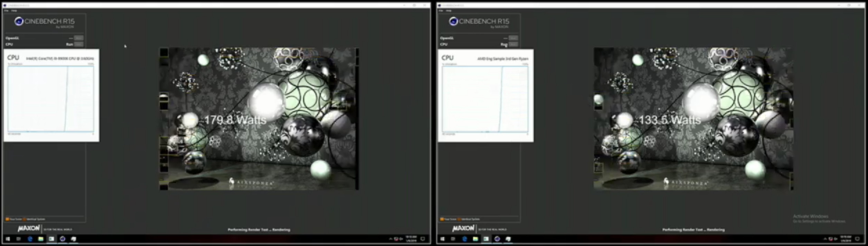The height and width of the screenshot is (246, 868).
Task: Click the Start button on right screen taskbar
Action: pos(442,239)
